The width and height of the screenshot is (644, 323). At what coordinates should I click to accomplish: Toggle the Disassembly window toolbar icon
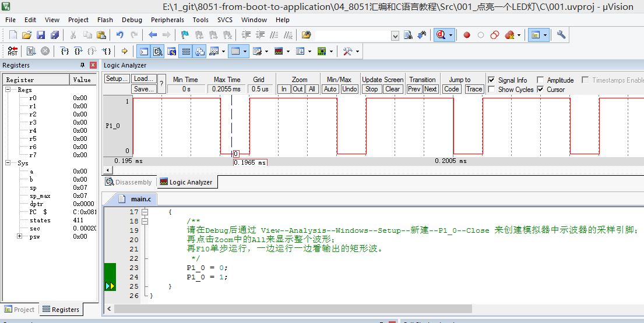coord(158,51)
